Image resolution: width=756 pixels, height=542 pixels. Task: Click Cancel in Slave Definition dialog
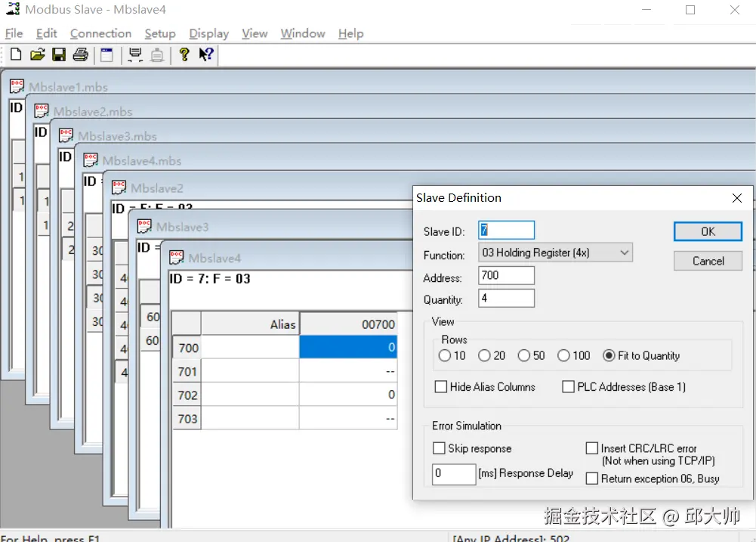708,261
